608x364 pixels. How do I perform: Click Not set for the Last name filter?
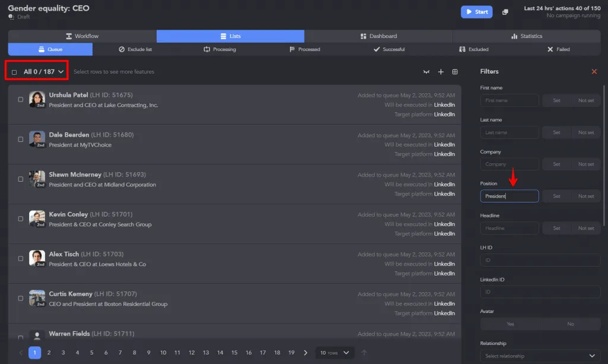(586, 132)
